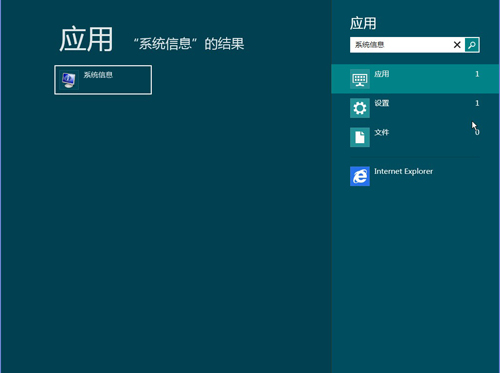Click the 应用 result count 1

click(477, 74)
